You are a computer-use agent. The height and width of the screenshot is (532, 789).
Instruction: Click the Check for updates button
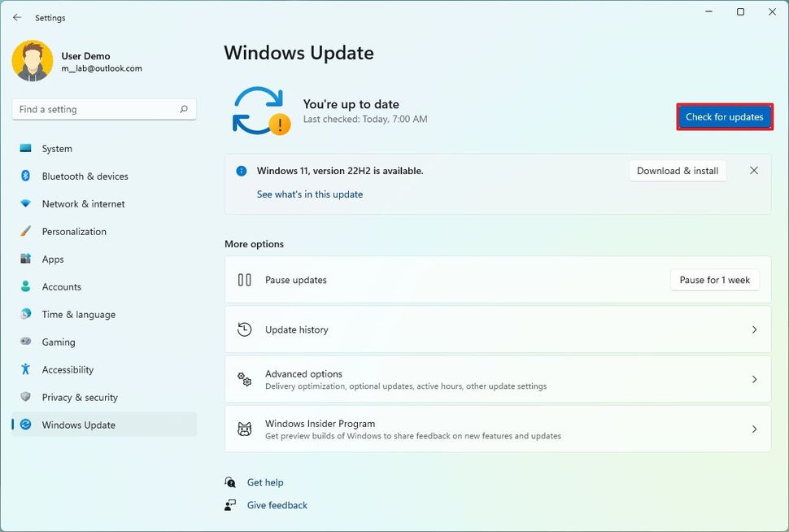(x=724, y=116)
